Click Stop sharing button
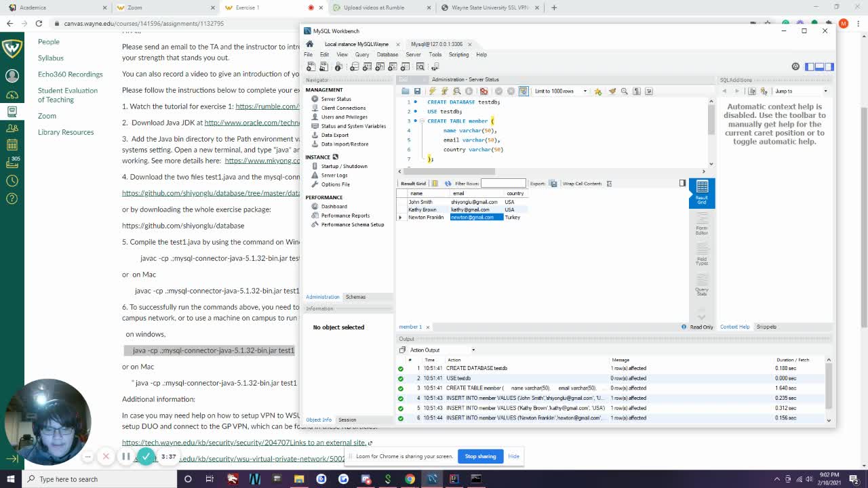 tap(480, 456)
